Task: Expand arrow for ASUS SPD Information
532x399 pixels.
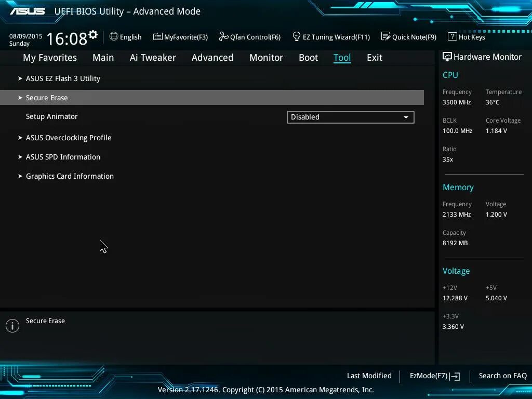Action: pyautogui.click(x=20, y=157)
